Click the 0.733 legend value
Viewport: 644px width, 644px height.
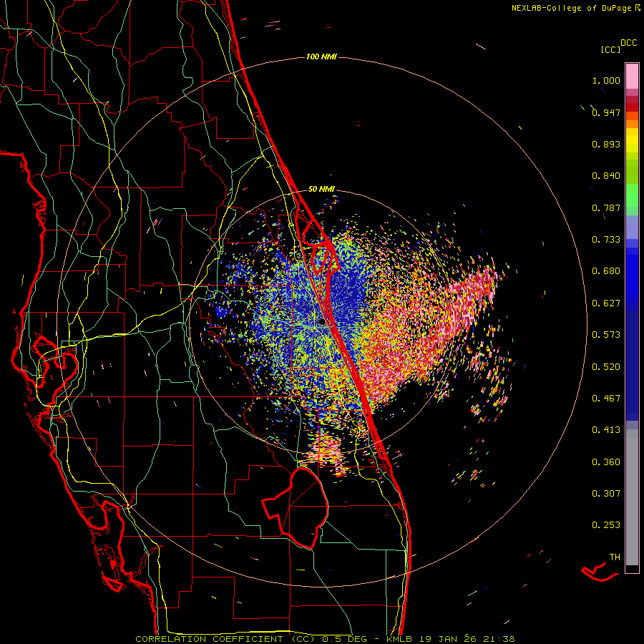click(x=606, y=240)
